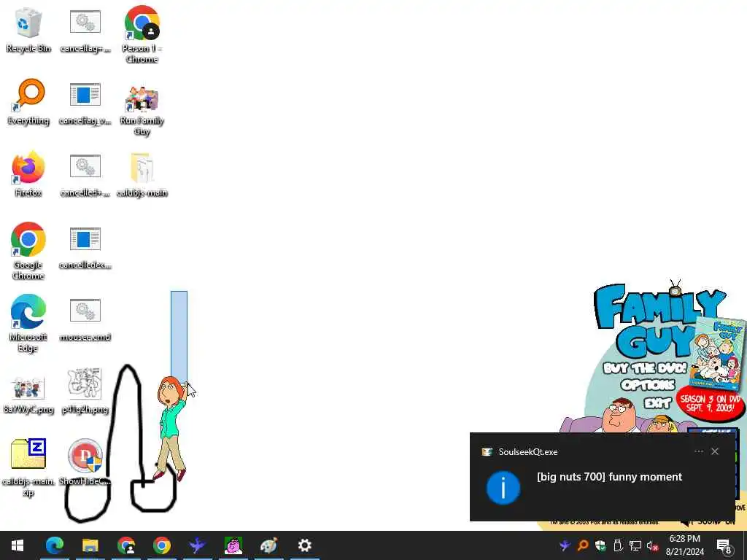This screenshot has height=560, width=747.
Task: Select the cancelled+... batch file icon
Action: click(85, 175)
